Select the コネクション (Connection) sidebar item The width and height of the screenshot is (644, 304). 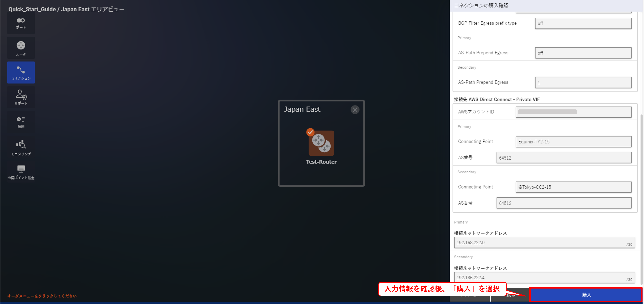coord(21,73)
